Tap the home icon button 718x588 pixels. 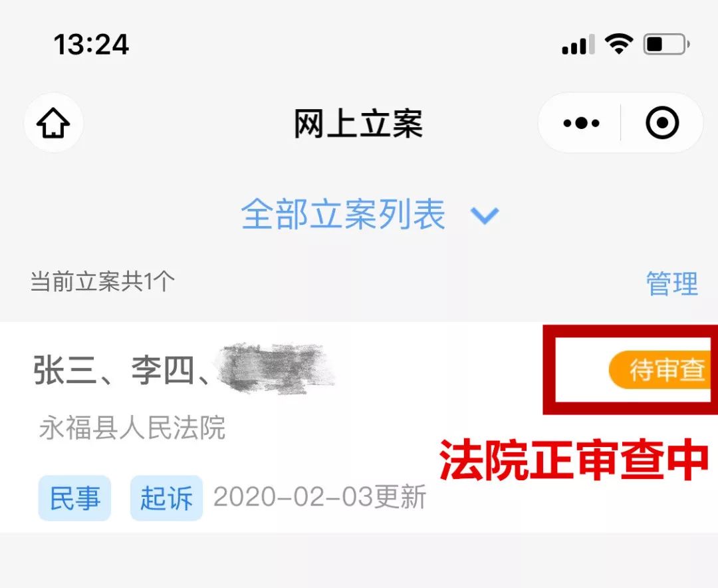[x=54, y=123]
